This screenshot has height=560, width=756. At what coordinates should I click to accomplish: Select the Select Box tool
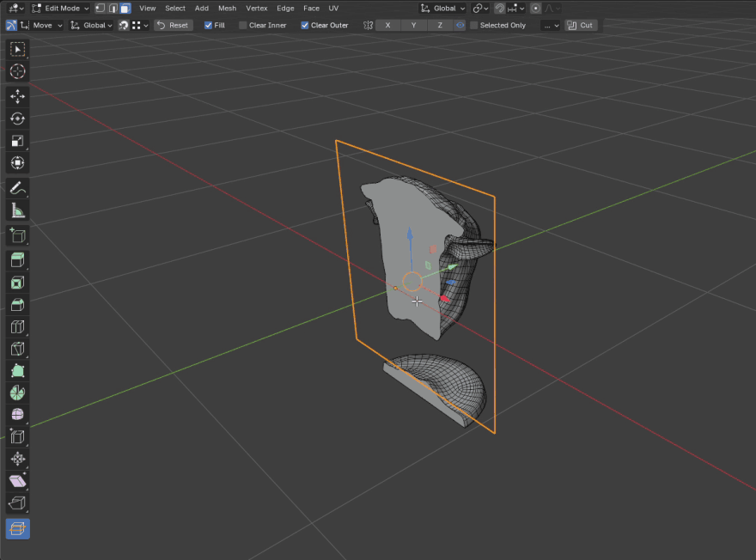click(x=17, y=49)
